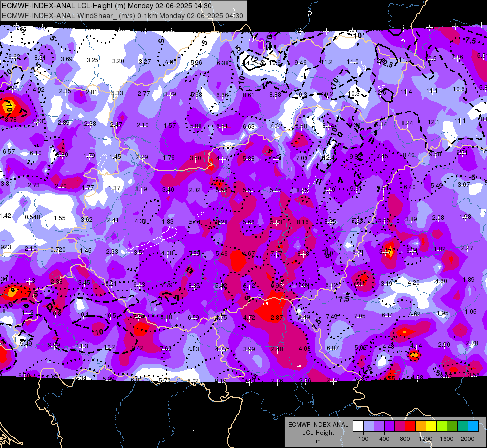Image resolution: width=487 pixels, height=448 pixels.
Task: Click the wind shear value 3.50
Action: pyautogui.click(x=195, y=158)
